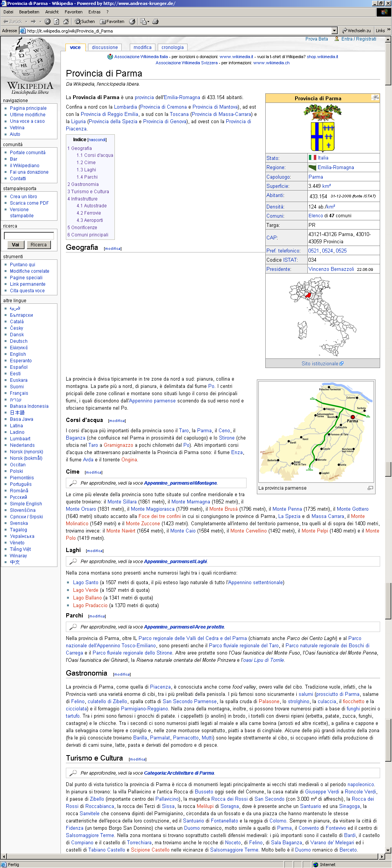Viewport: 392px width, 868px height.
Task: Click the external link icon after Sito istituzionale
Action: click(341, 363)
